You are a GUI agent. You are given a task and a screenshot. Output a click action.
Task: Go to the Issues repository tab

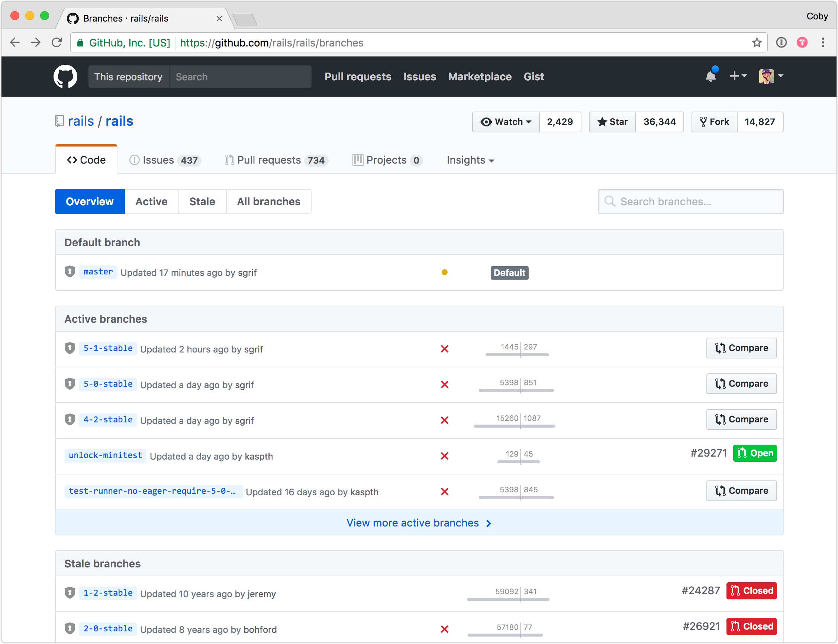165,160
